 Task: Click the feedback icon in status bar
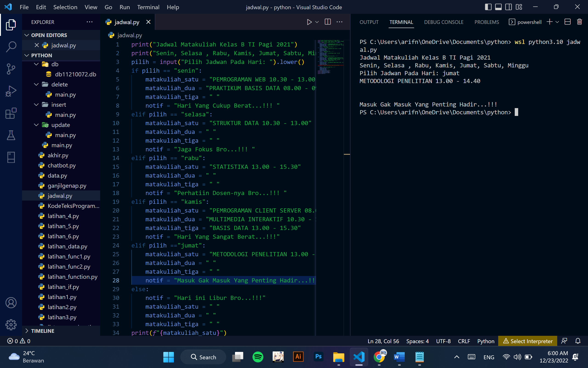(564, 341)
